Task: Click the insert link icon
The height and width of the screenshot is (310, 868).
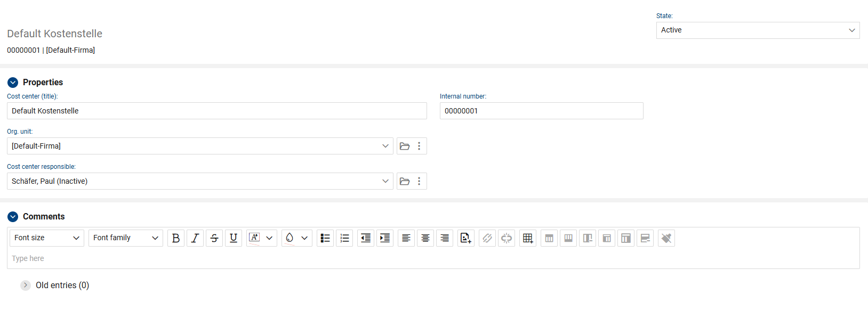Action: pos(487,238)
